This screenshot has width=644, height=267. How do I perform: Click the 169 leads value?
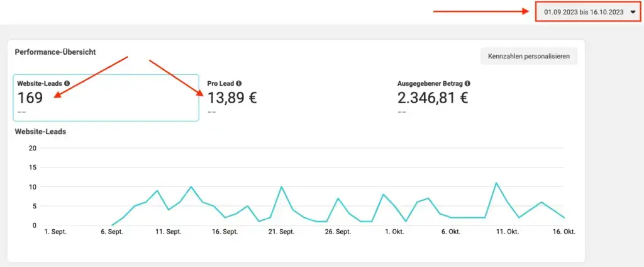pyautogui.click(x=30, y=98)
